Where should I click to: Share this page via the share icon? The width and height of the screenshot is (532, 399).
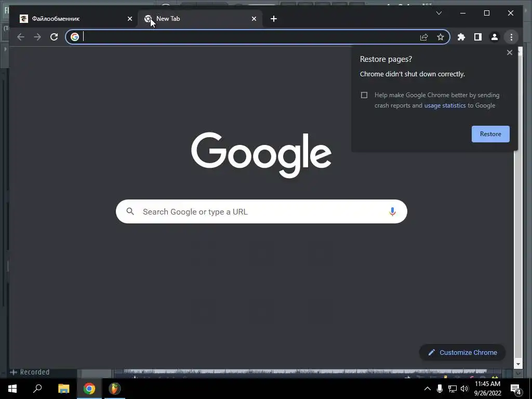(x=424, y=37)
